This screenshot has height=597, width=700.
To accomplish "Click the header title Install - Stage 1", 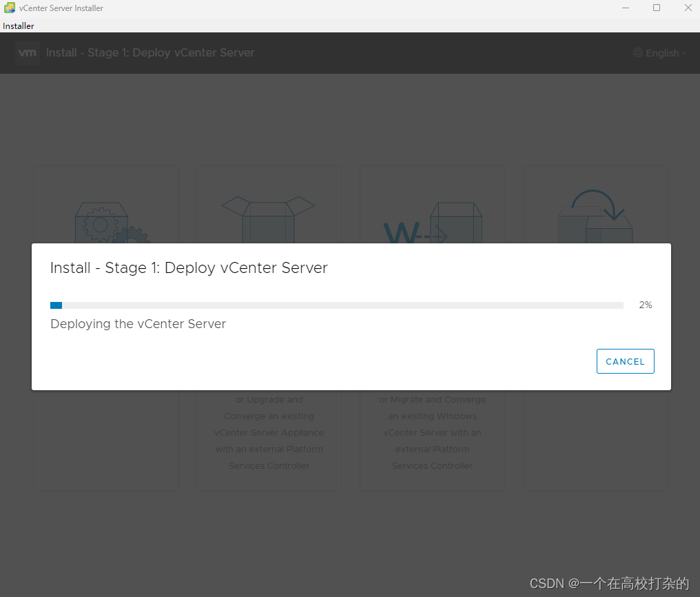I will pos(150,52).
